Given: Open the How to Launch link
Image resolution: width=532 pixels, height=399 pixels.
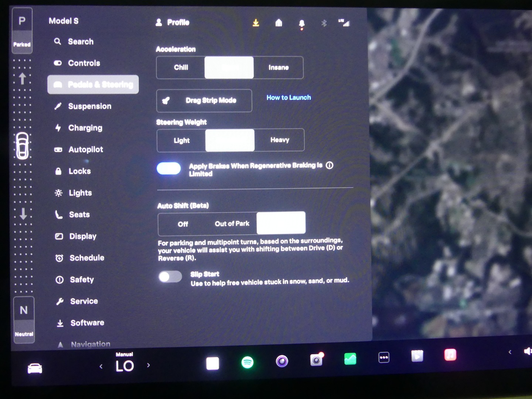Looking at the screenshot, I should click(289, 98).
